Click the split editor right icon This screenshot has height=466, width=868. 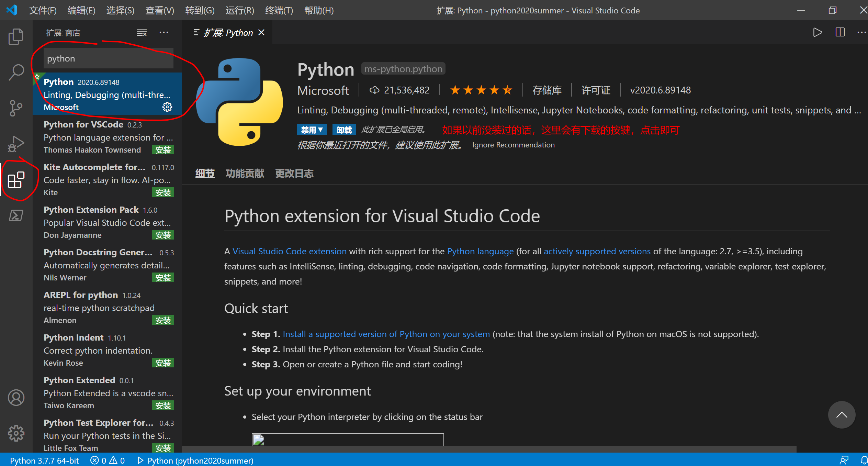point(840,33)
